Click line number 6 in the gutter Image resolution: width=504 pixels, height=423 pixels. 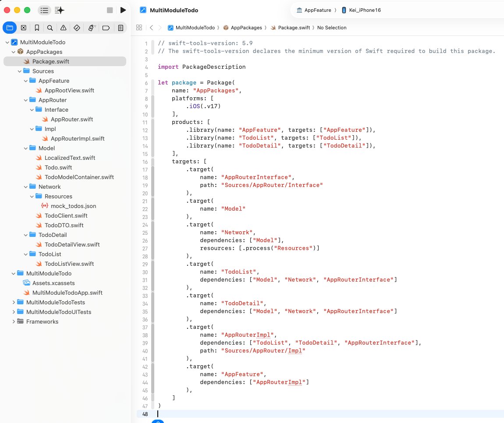tap(146, 83)
